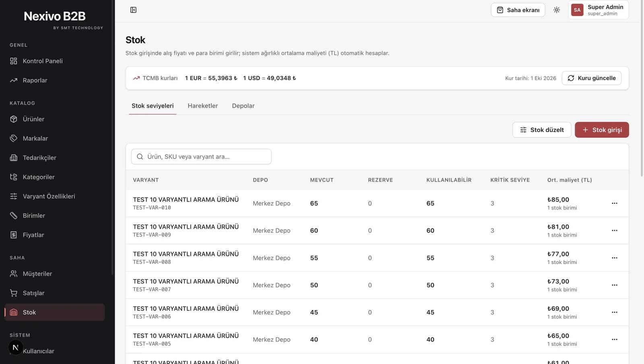The height and width of the screenshot is (364, 644).
Task: Click the ₺85,00 cost value
Action: point(558,199)
